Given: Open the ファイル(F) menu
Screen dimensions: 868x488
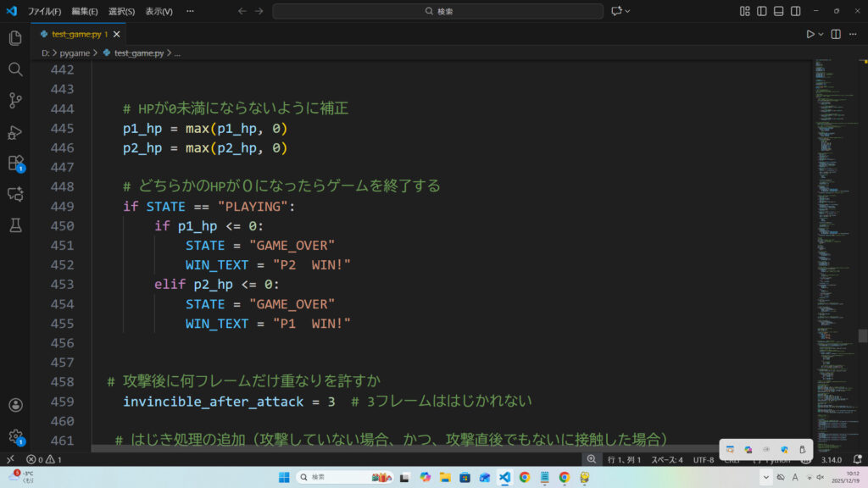Looking at the screenshot, I should coord(44,11).
